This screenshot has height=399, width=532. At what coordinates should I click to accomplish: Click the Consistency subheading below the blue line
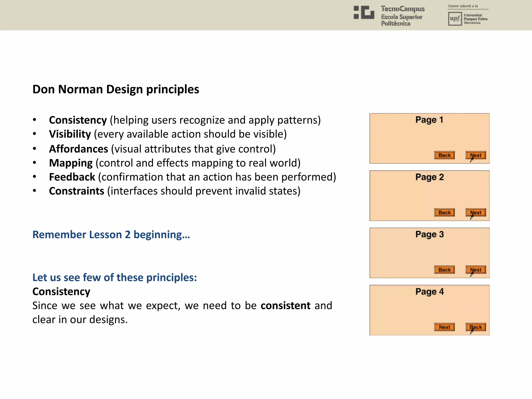(x=61, y=292)
